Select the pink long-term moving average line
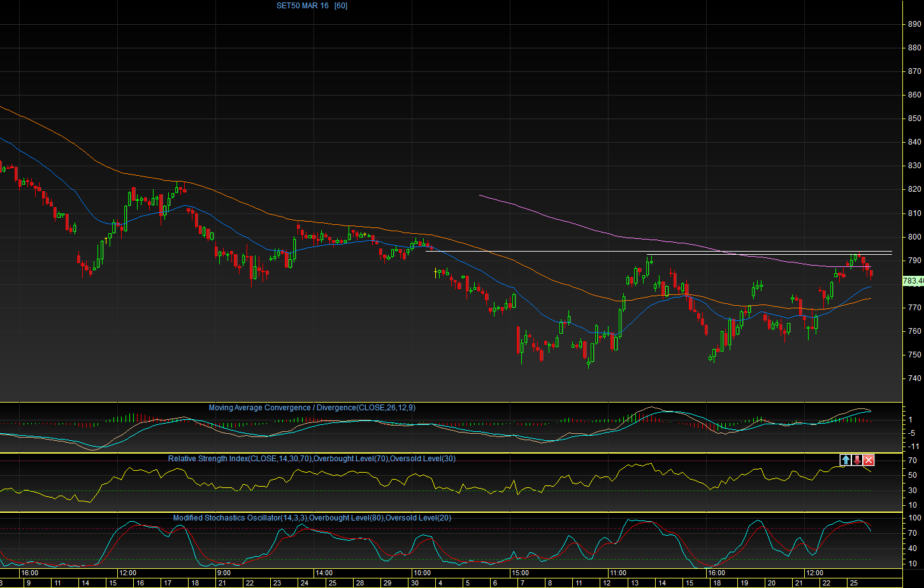The height and width of the screenshot is (588, 924). coord(574,222)
